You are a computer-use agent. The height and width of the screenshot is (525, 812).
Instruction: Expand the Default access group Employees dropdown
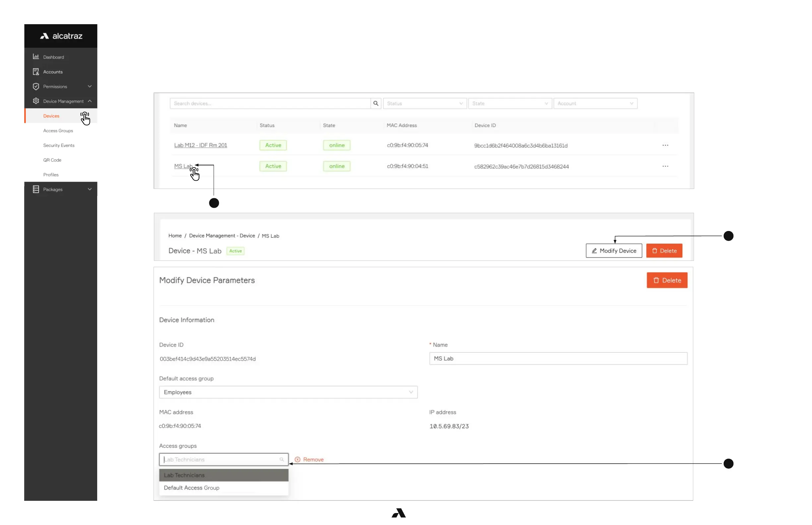pyautogui.click(x=288, y=392)
